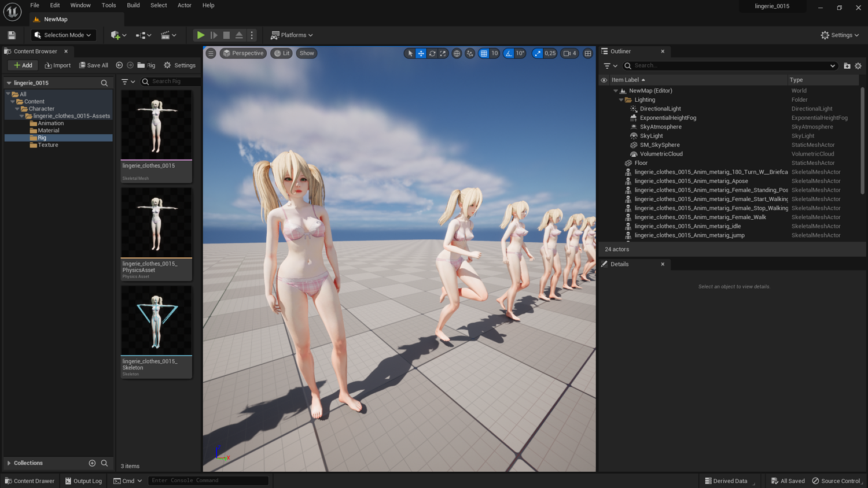
Task: Click the Collections search icon
Action: [104, 463]
